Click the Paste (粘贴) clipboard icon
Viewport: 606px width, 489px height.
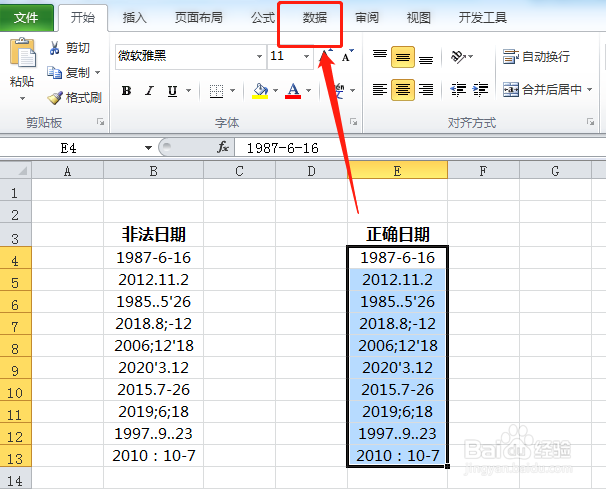22,53
